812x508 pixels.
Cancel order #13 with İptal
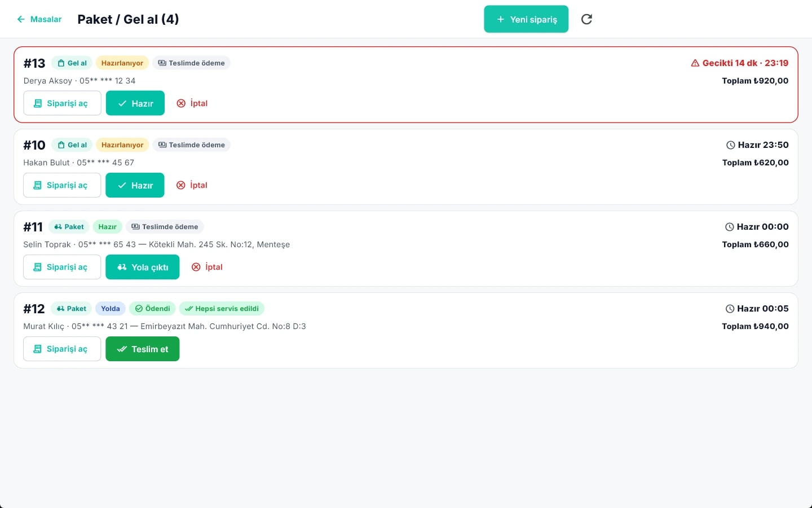(192, 103)
